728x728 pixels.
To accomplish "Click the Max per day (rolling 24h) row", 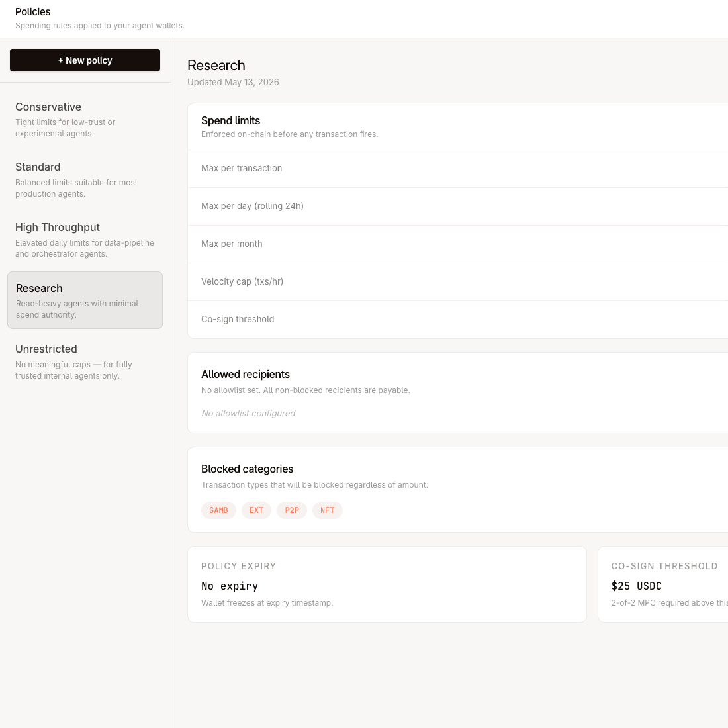I will click(458, 206).
